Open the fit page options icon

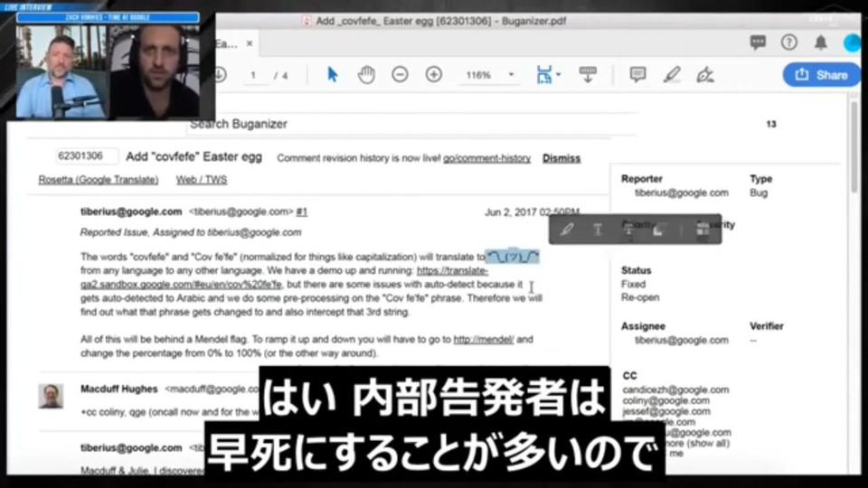point(548,75)
